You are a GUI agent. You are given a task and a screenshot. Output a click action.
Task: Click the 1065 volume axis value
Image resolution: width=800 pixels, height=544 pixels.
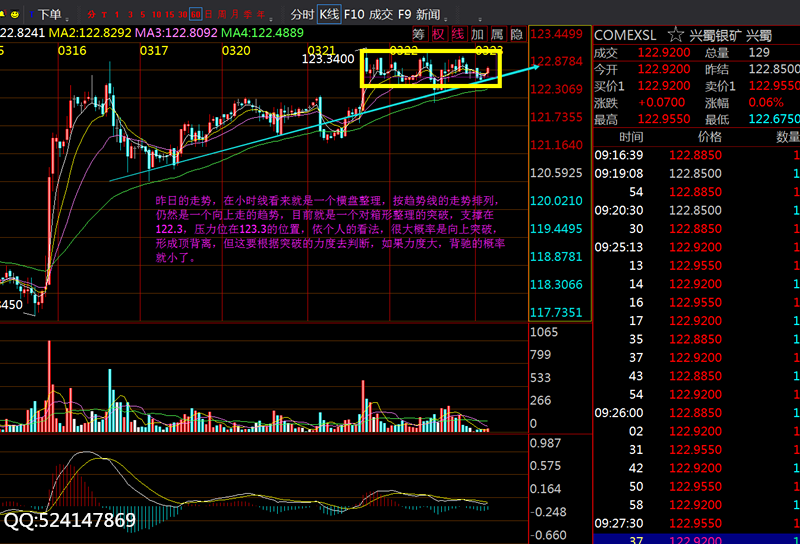click(544, 332)
